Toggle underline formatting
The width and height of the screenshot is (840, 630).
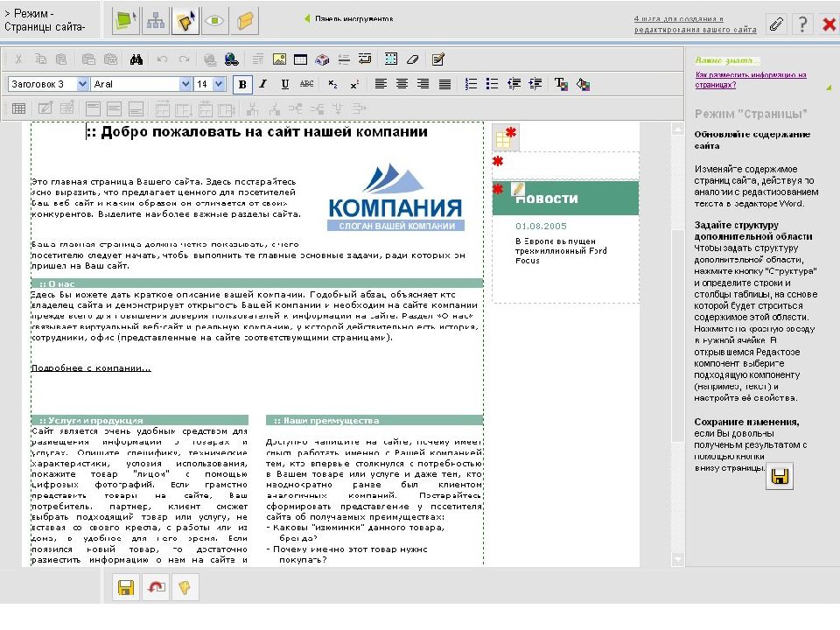(x=285, y=84)
